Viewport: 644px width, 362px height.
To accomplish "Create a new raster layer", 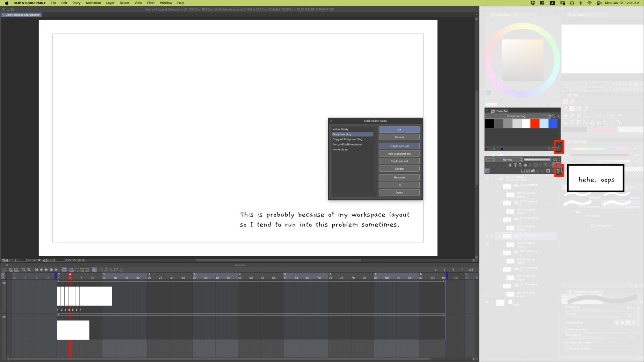I will pos(523,171).
